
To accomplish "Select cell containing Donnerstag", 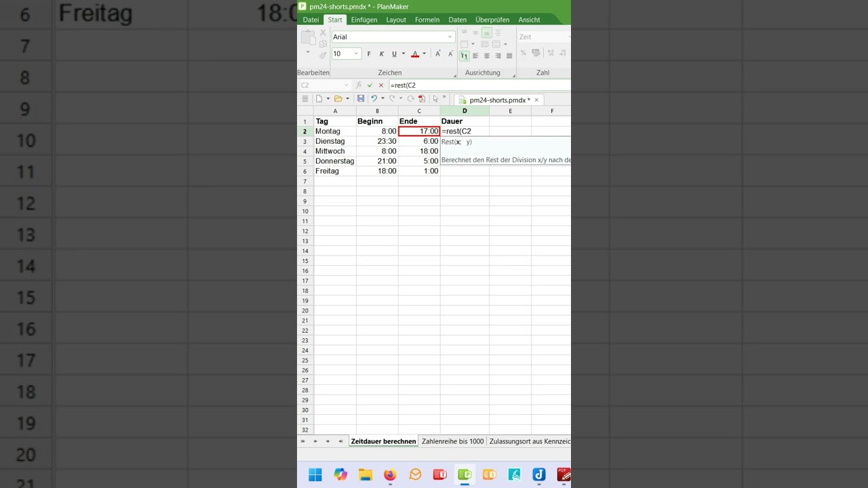I will point(335,161).
